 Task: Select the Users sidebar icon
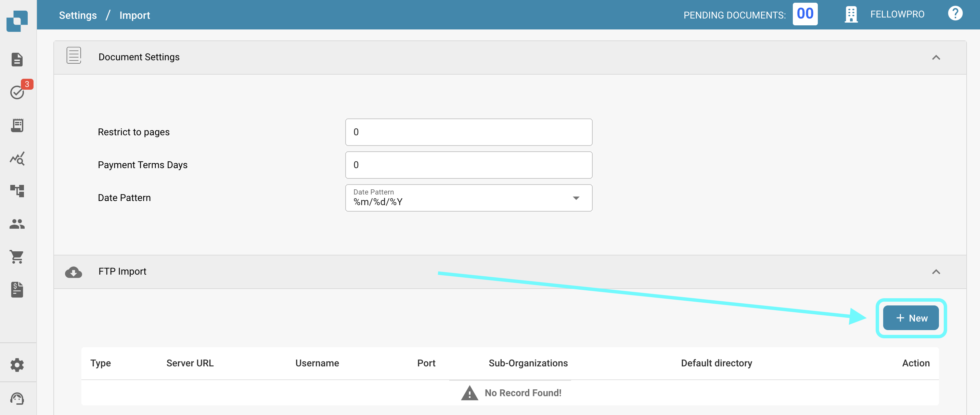point(17,224)
